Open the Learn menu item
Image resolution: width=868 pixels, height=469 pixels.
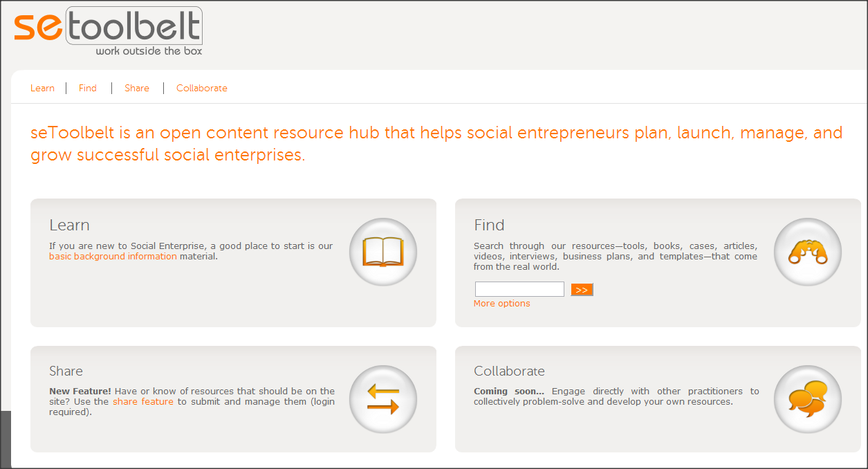42,88
